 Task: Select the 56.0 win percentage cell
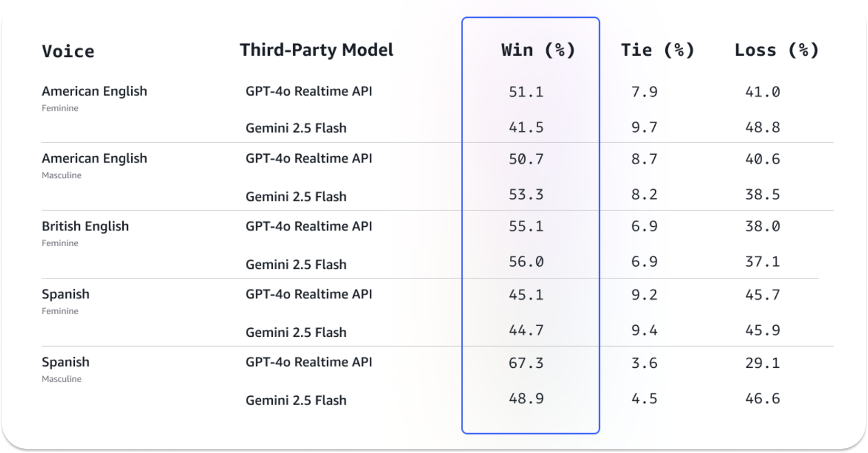tap(526, 261)
